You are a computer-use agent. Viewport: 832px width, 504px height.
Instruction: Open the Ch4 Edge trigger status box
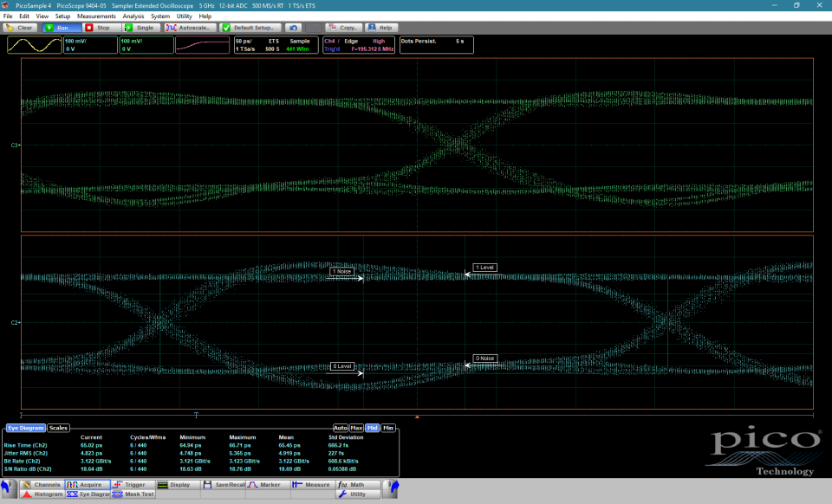[359, 45]
